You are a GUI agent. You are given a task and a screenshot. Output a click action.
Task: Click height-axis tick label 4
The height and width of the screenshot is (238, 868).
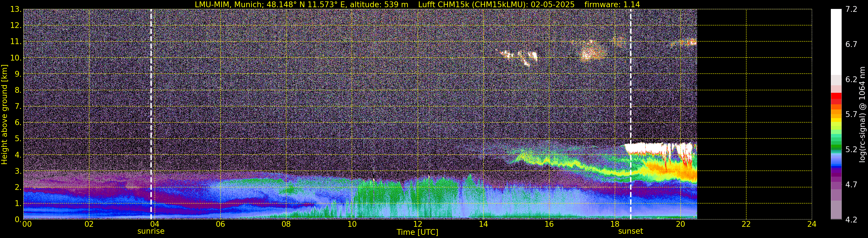click(x=18, y=155)
